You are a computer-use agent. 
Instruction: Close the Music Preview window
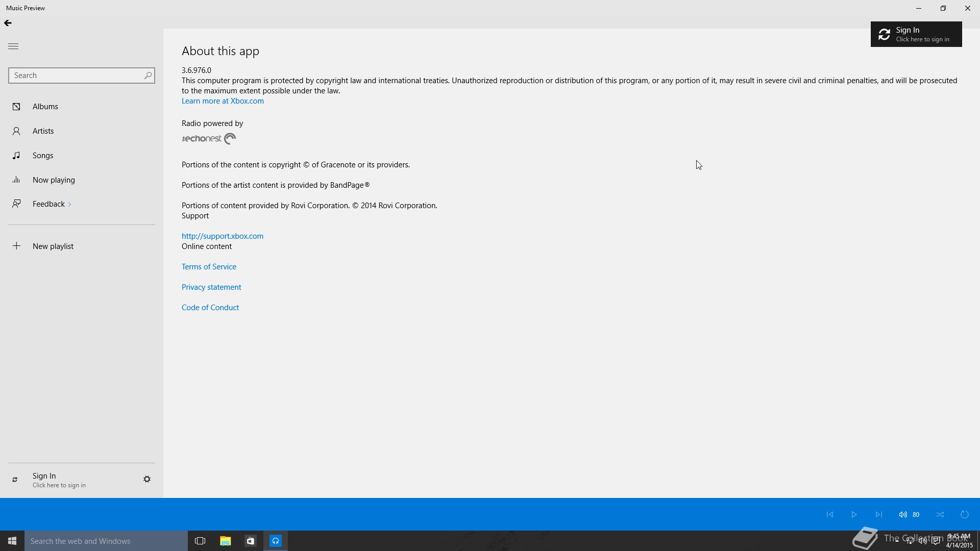click(x=968, y=8)
